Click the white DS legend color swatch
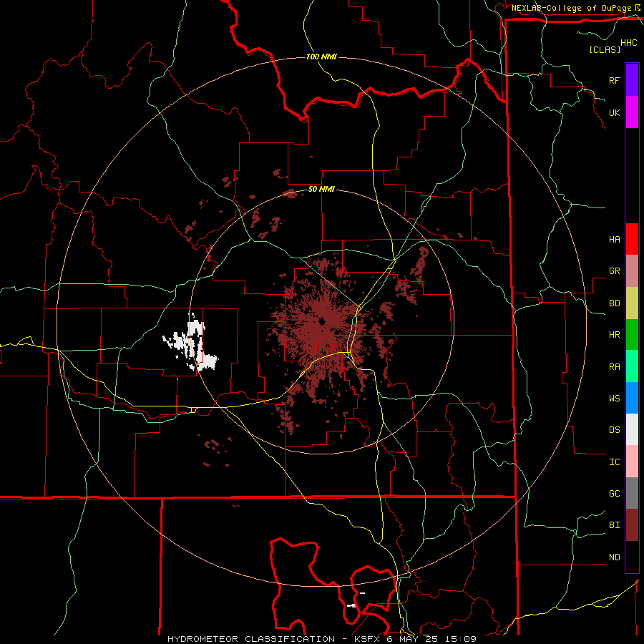 coord(632,429)
